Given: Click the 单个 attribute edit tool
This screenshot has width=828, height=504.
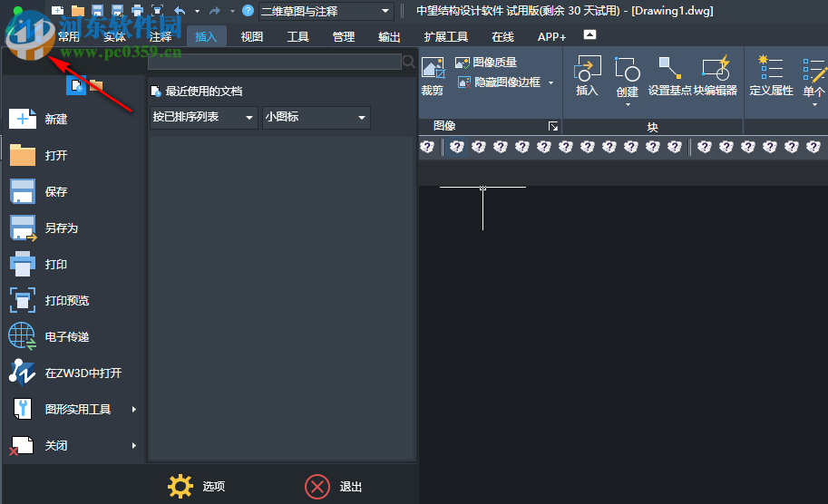Looking at the screenshot, I should tap(813, 76).
